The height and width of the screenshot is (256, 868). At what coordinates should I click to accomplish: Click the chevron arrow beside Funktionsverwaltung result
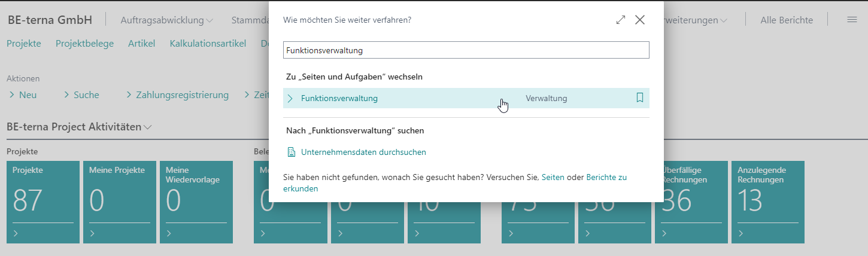click(290, 99)
